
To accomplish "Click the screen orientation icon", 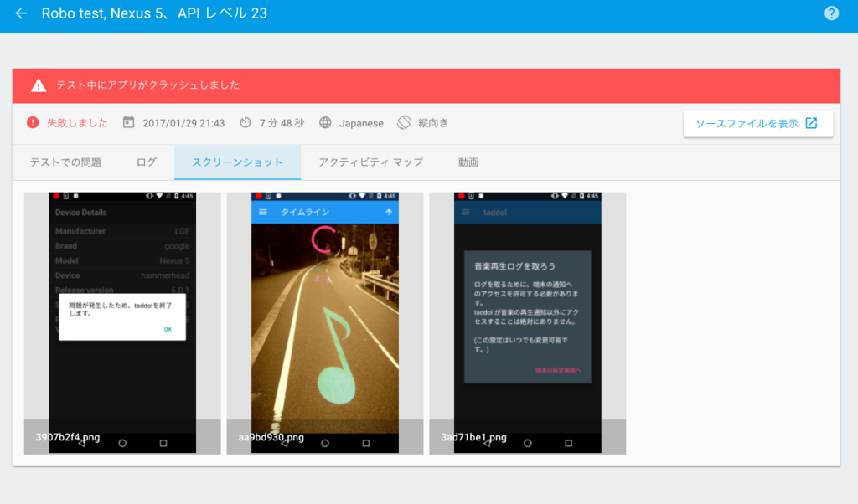I will (404, 122).
